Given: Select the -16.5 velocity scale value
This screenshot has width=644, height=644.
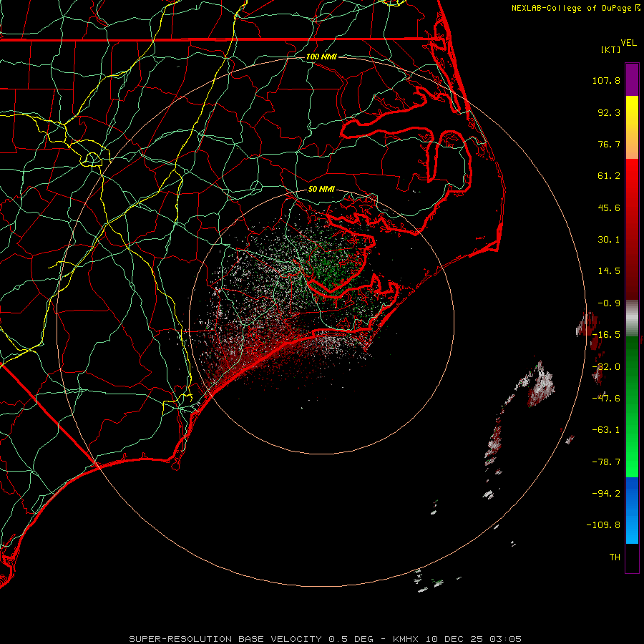Looking at the screenshot, I should pyautogui.click(x=606, y=335).
